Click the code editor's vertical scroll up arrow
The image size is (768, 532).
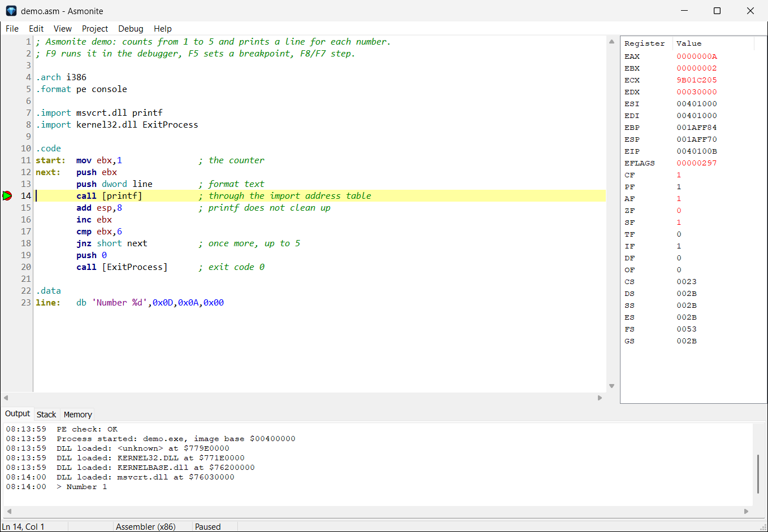tap(611, 41)
